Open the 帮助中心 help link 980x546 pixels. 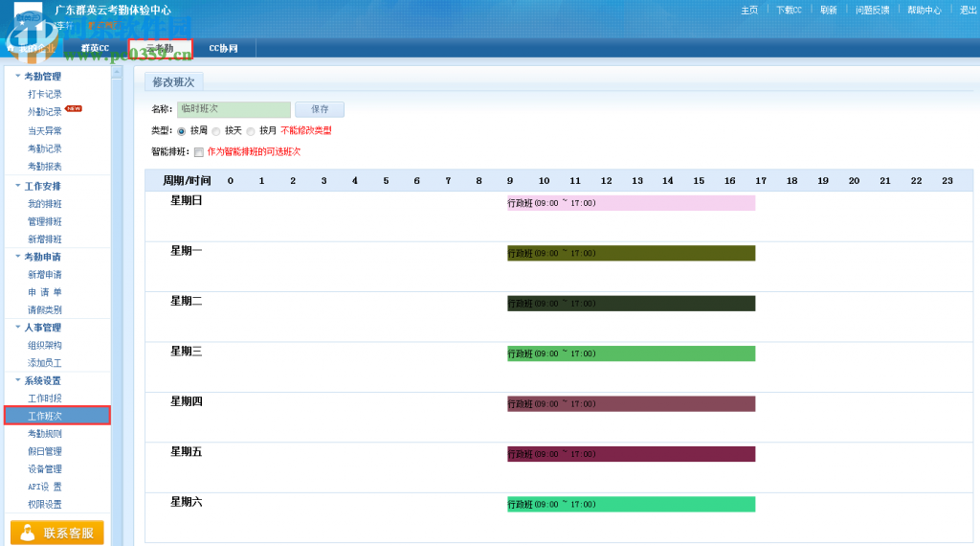924,10
